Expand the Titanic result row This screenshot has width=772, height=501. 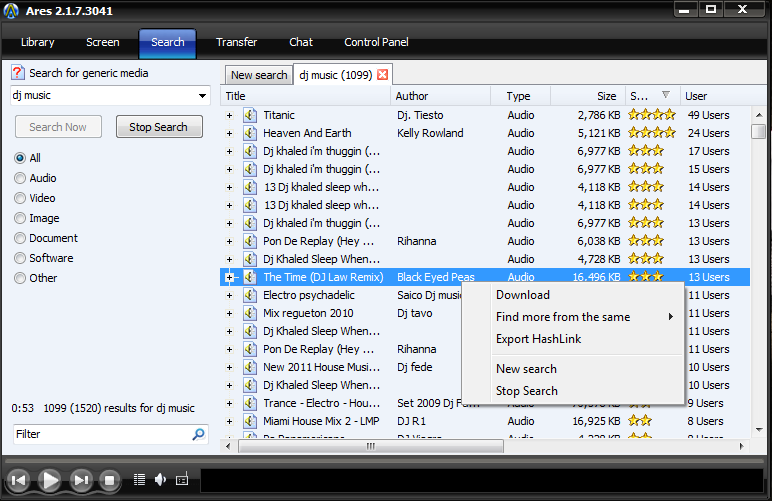click(229, 116)
